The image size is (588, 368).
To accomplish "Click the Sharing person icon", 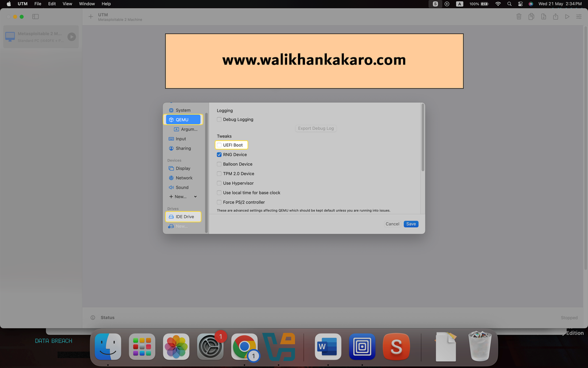I will click(x=171, y=148).
